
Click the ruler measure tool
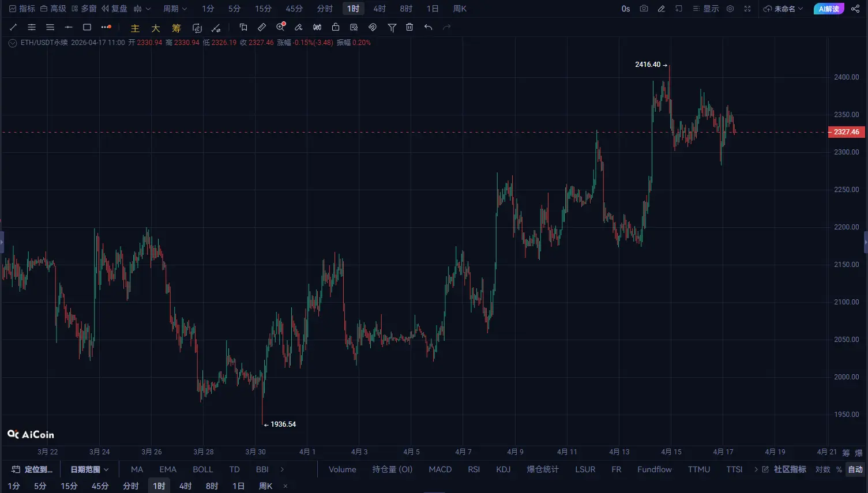tap(262, 27)
